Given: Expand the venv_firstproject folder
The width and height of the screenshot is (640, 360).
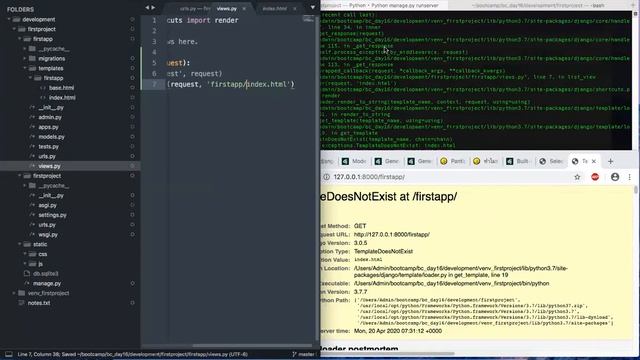Looking at the screenshot, I should [14, 293].
